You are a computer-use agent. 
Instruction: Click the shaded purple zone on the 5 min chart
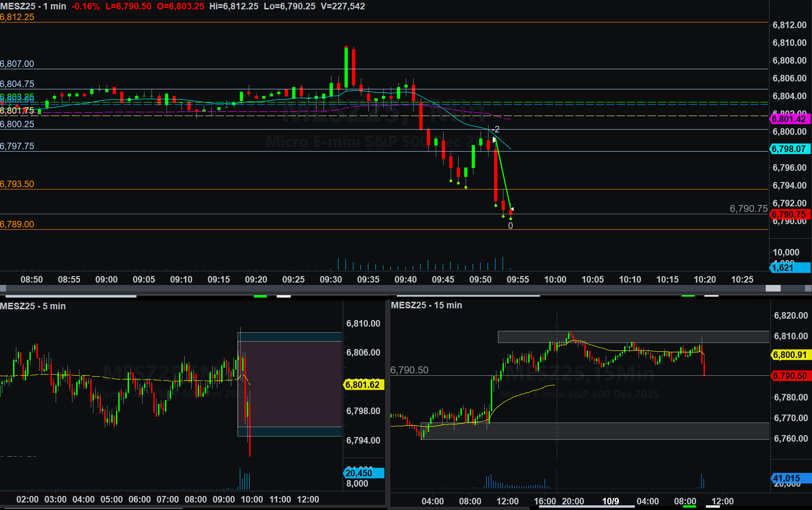point(290,384)
